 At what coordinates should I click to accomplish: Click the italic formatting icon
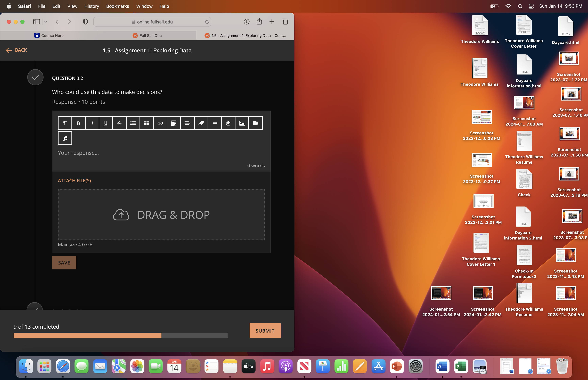click(x=92, y=123)
